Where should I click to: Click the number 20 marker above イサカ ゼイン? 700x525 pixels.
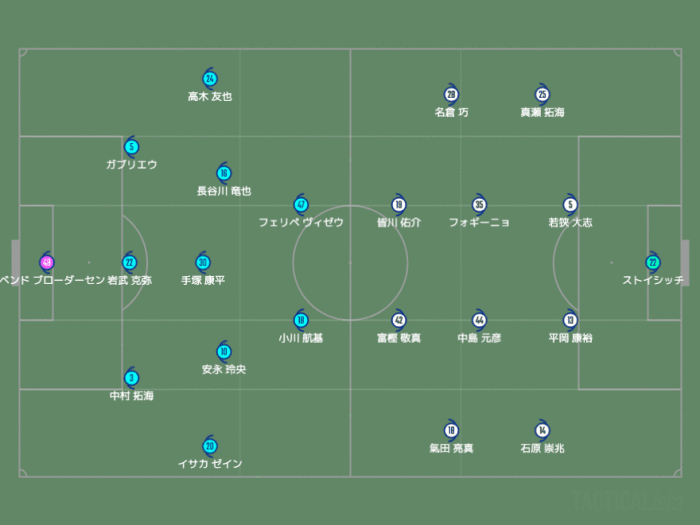tap(210, 446)
